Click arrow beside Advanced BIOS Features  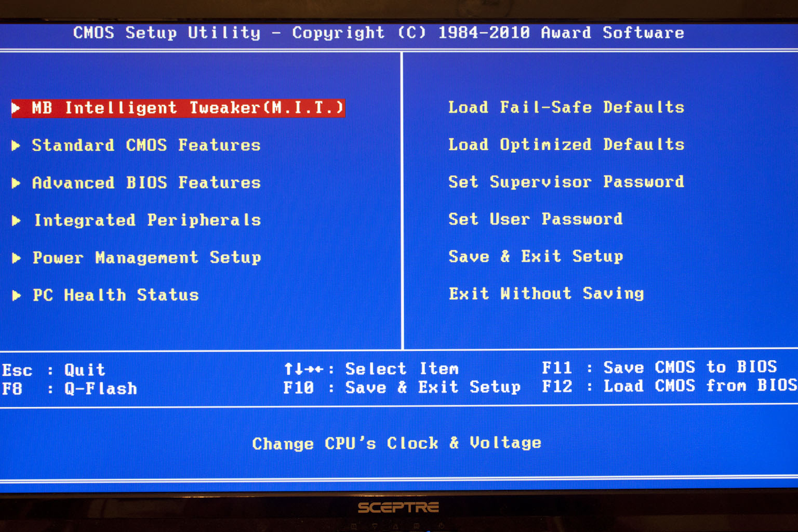pos(16,183)
